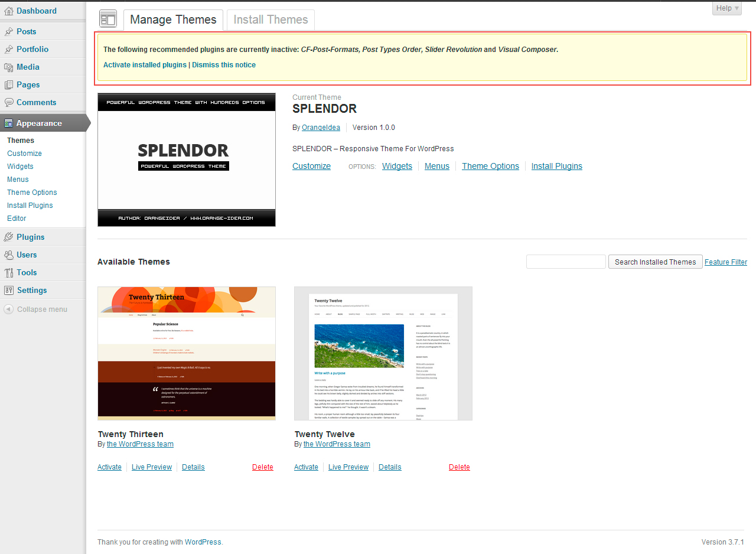The height and width of the screenshot is (554, 756).
Task: Click the Version 3.7.1 footer text
Action: click(723, 542)
